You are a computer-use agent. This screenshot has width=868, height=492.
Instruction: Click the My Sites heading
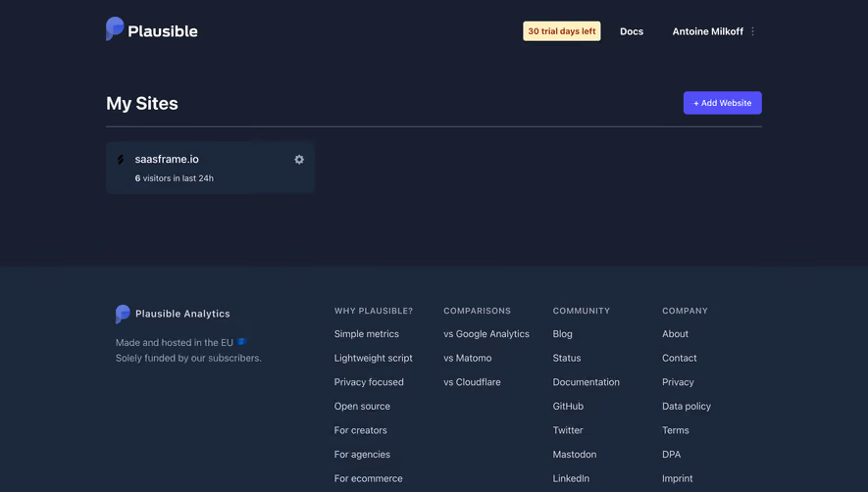coord(141,104)
